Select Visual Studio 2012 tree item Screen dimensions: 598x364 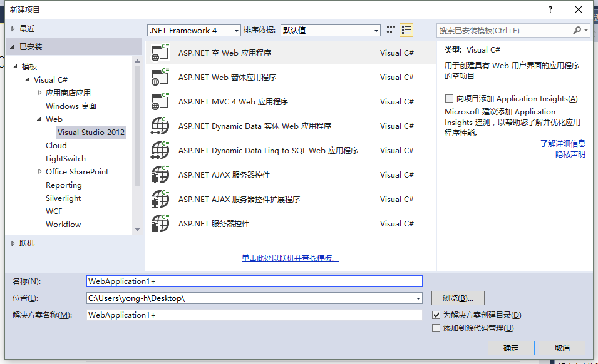pos(91,132)
